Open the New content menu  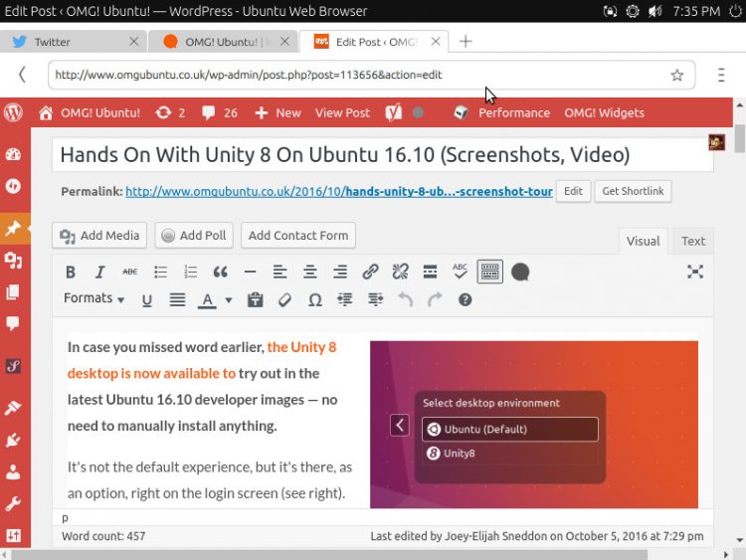pos(278,112)
